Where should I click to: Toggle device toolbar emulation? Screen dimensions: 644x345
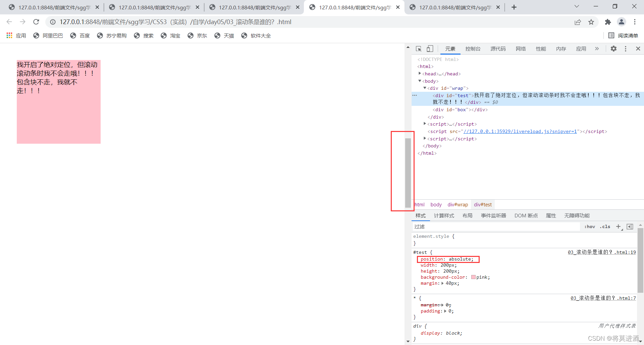point(430,49)
